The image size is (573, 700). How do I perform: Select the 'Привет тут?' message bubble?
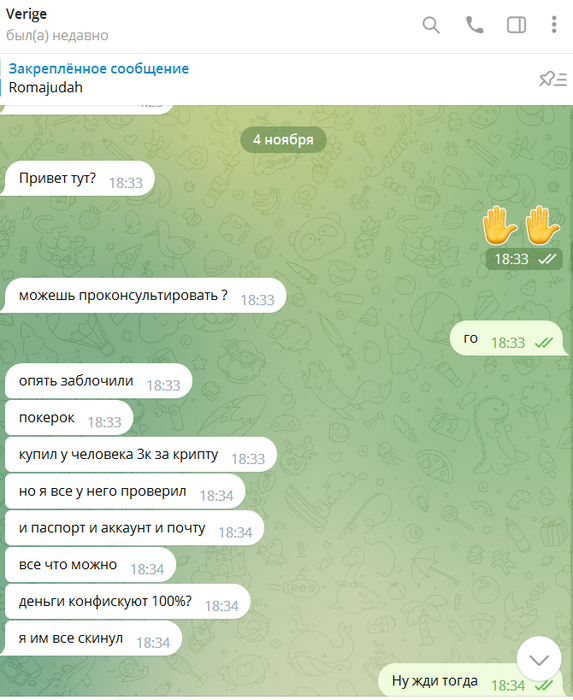tap(79, 179)
